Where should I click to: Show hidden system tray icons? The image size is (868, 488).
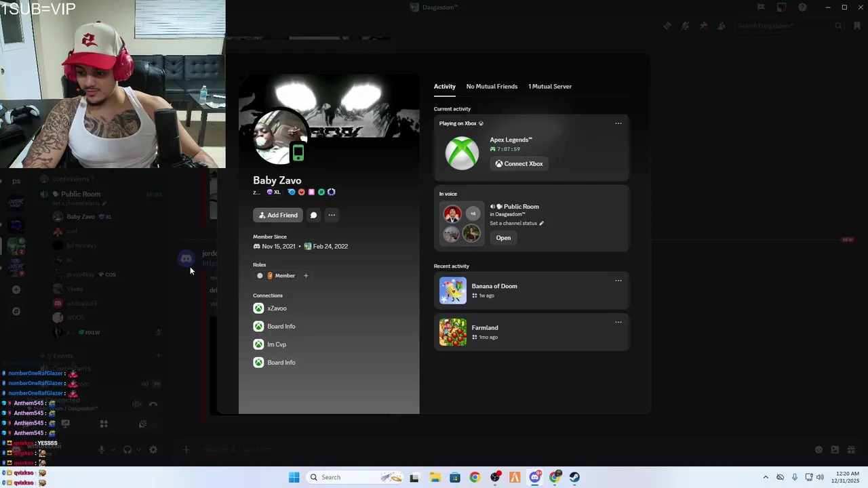click(x=766, y=477)
